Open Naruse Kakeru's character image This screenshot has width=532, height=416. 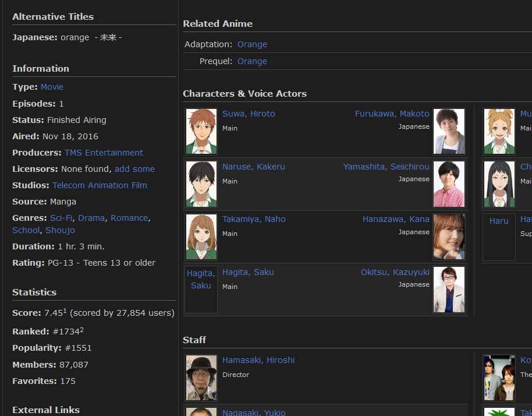point(201,184)
